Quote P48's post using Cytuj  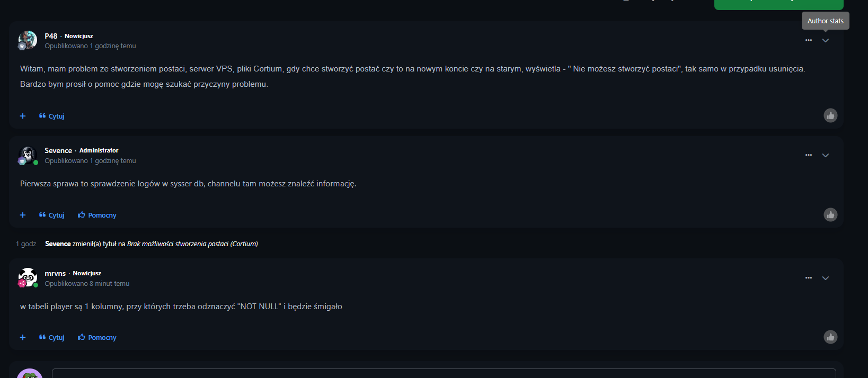(52, 116)
